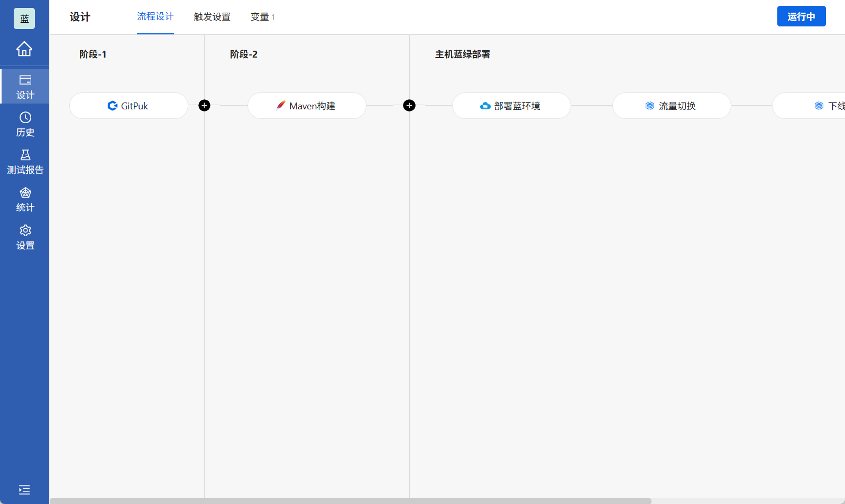Add task after Maven构建 plus icon
The width and height of the screenshot is (845, 504).
coord(409,106)
